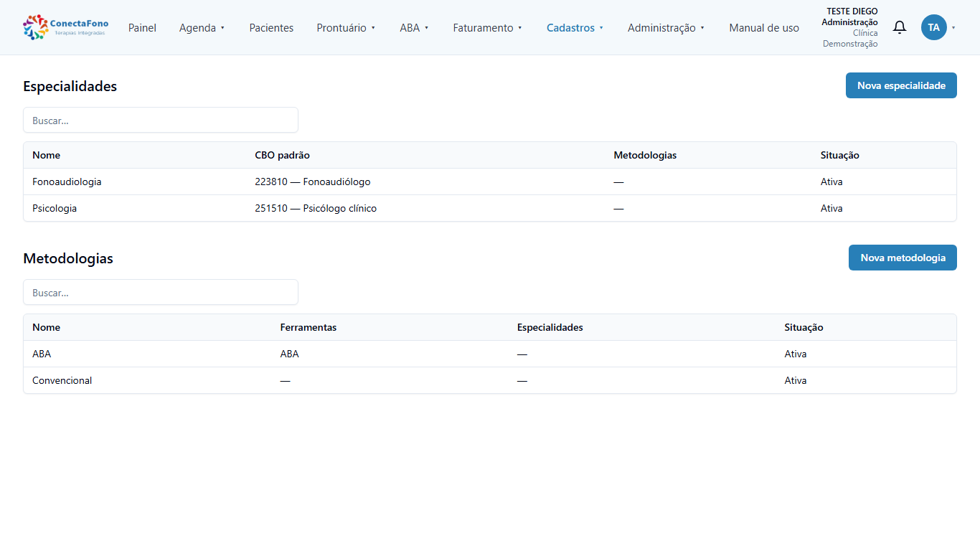Click the Nova metodologia button
This screenshot has width=980, height=551.
[903, 258]
